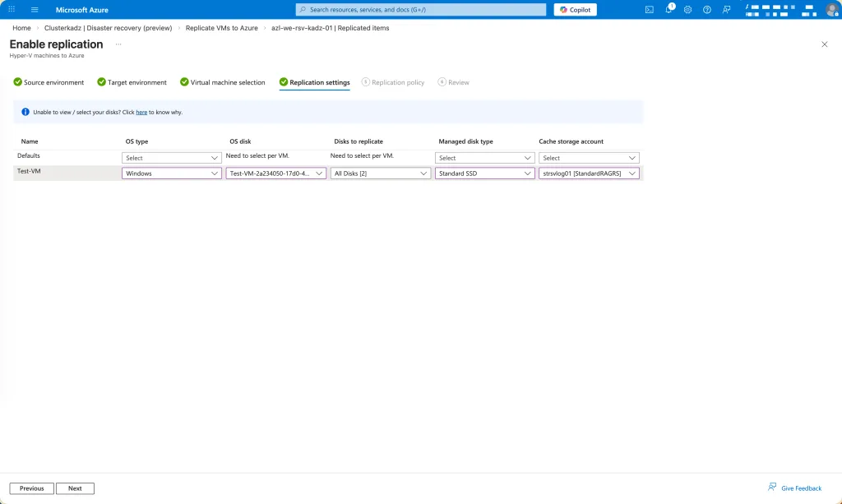842x504 pixels.
Task: Switch to the Source environment step
Action: click(x=49, y=82)
